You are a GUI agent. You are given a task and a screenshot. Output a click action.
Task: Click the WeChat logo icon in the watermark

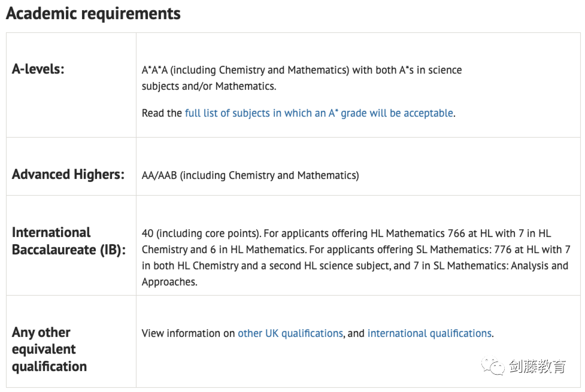pos(492,366)
